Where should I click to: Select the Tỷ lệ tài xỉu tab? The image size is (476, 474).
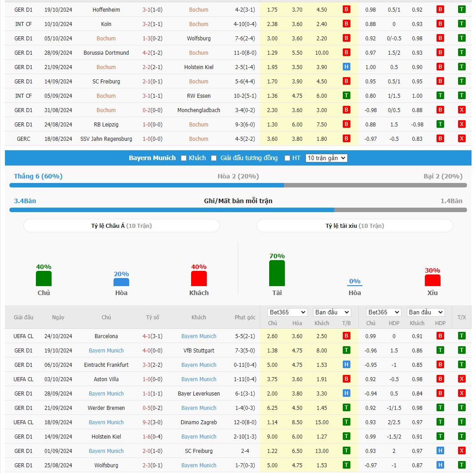tap(354, 226)
